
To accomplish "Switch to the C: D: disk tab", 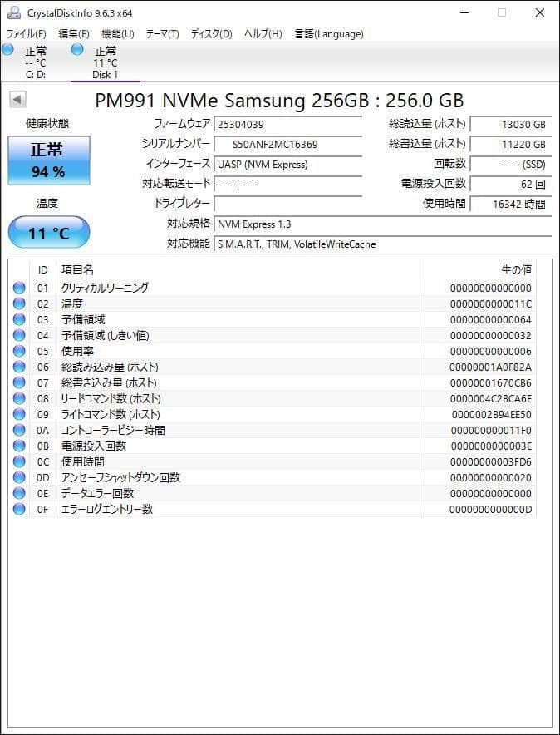I will pos(36,62).
